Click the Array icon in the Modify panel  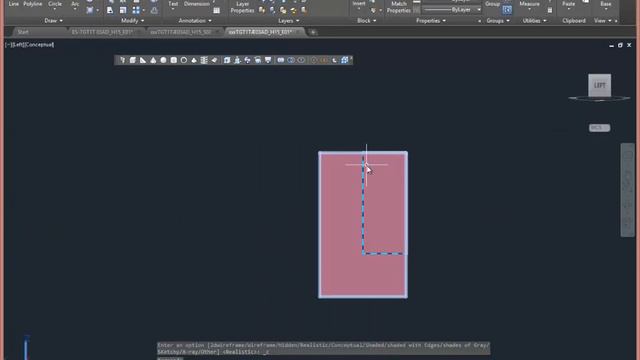(x=136, y=10)
